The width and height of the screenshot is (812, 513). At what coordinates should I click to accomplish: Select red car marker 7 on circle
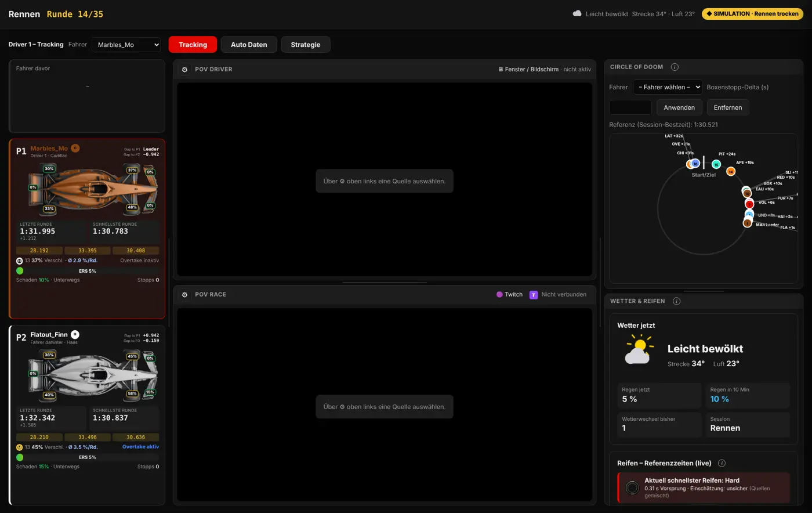point(749,204)
